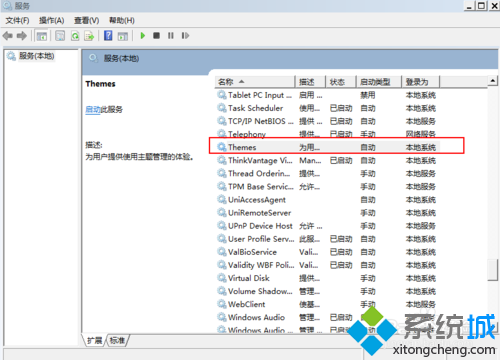Click 自动 startup type in Themes row
Viewport: 500px width, 360px height.
[368, 147]
